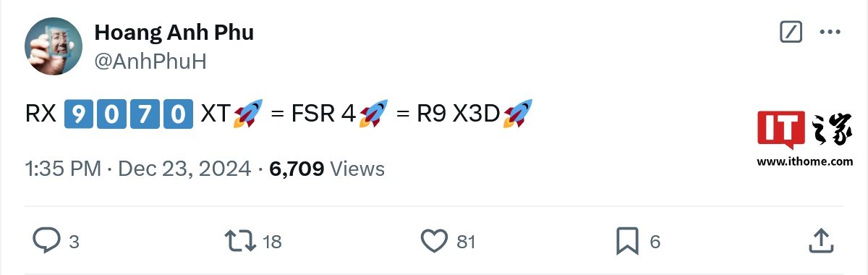The image size is (868, 275).
Task: Open the @AnhPhuH handle link
Action: [150, 62]
